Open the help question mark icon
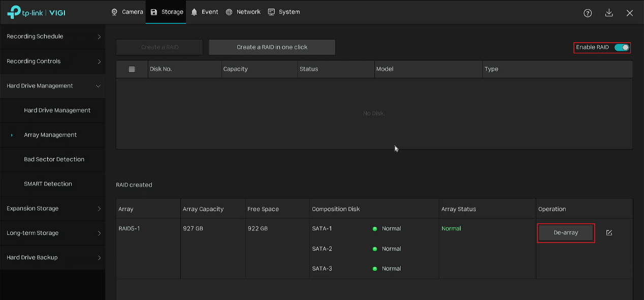644x300 pixels. click(x=588, y=13)
